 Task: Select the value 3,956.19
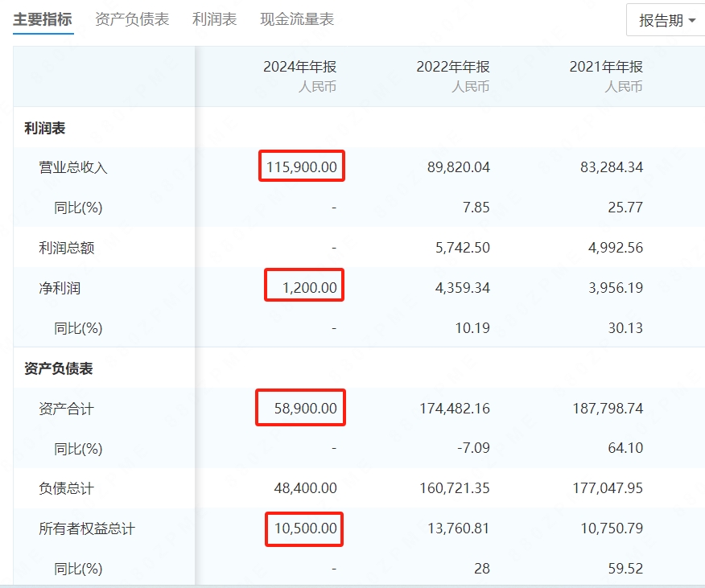[x=616, y=288]
